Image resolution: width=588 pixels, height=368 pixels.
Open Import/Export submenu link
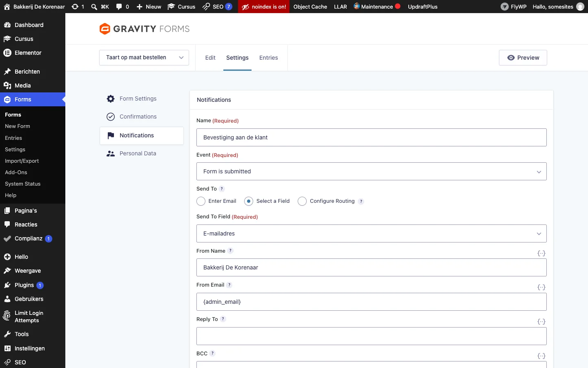pos(22,161)
